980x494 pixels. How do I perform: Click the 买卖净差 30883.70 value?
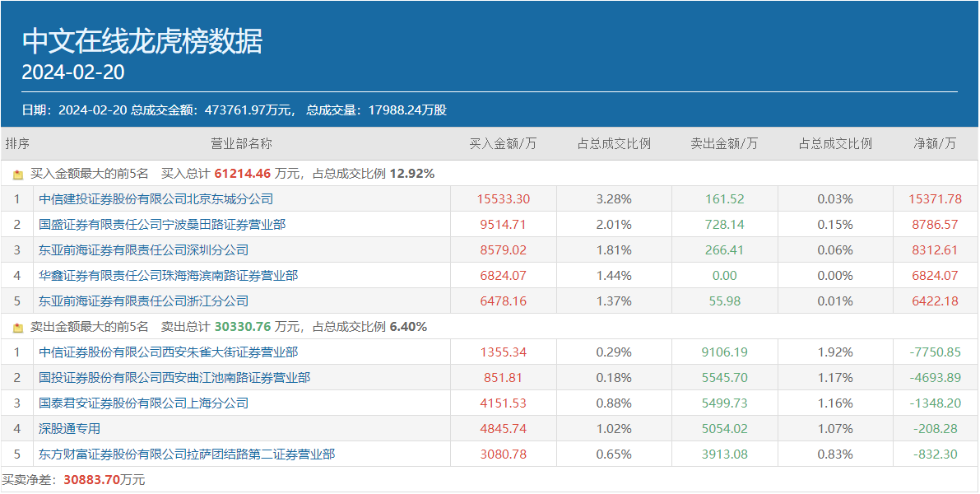(92, 480)
